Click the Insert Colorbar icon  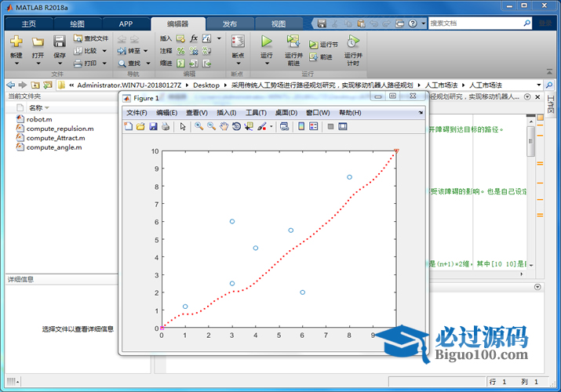click(x=301, y=126)
